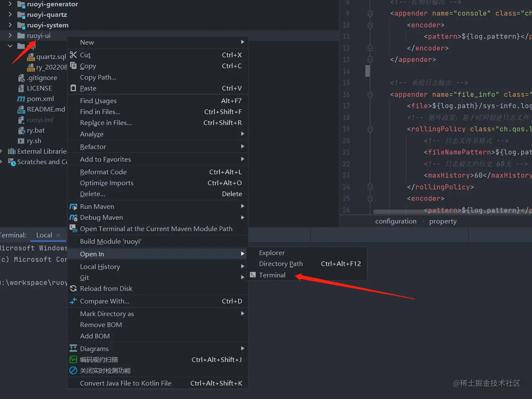Image resolution: width=532 pixels, height=399 pixels.
Task: Click line number 14 in the gutter
Action: (x=346, y=71)
